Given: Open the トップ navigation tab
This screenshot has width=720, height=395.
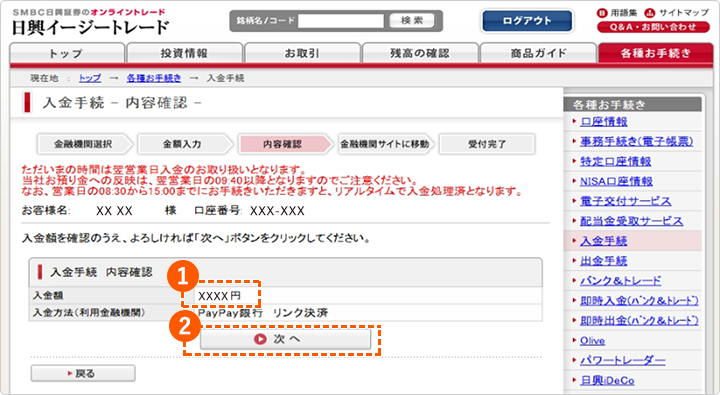Looking at the screenshot, I should point(67,53).
